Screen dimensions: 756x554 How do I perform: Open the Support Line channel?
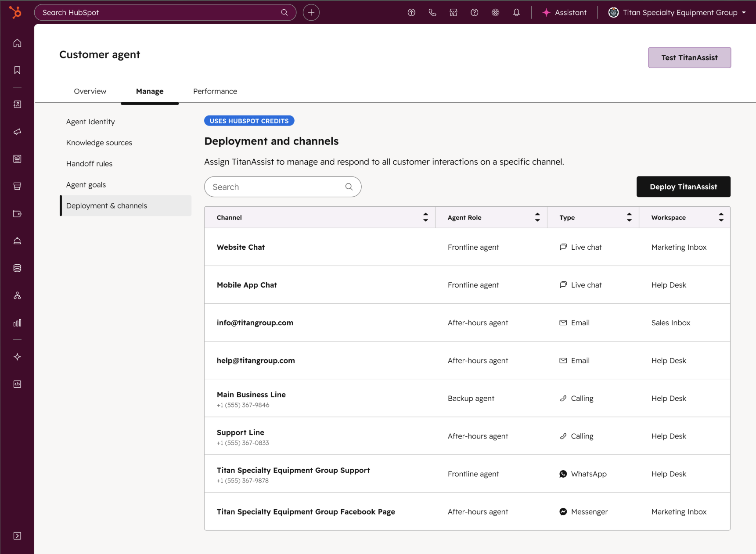241,432
